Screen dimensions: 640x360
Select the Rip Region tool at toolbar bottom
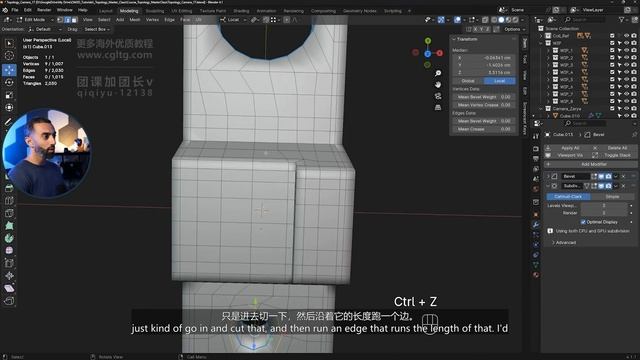coord(9,301)
